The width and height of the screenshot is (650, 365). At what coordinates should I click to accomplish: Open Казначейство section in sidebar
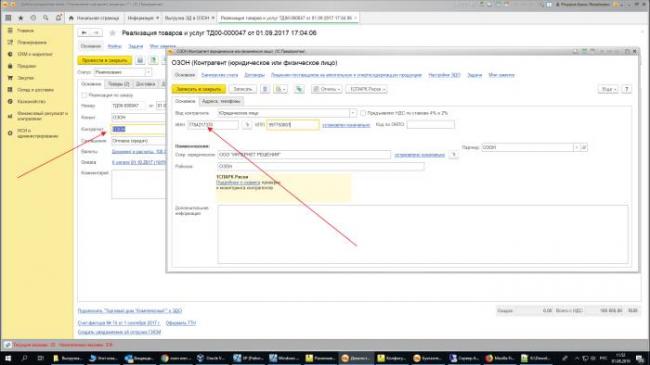[32, 102]
